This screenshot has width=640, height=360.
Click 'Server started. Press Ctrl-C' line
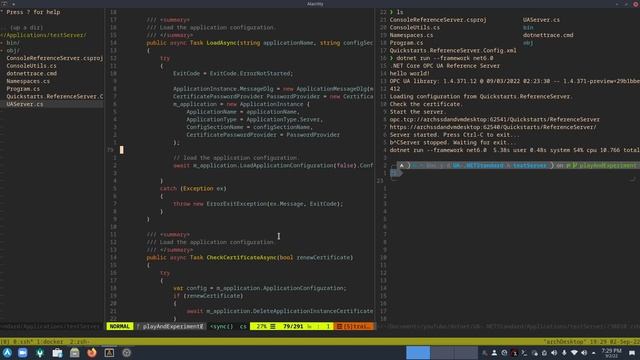[x=455, y=135]
